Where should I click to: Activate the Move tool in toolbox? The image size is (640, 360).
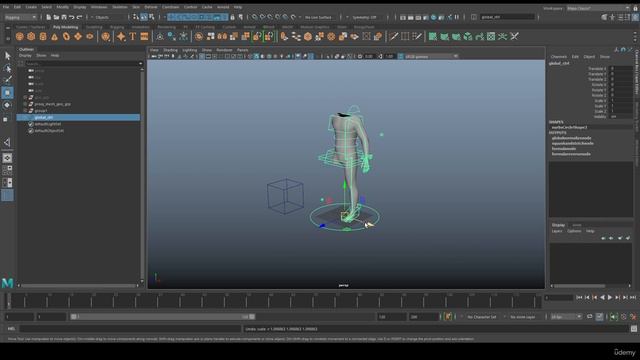(x=7, y=93)
